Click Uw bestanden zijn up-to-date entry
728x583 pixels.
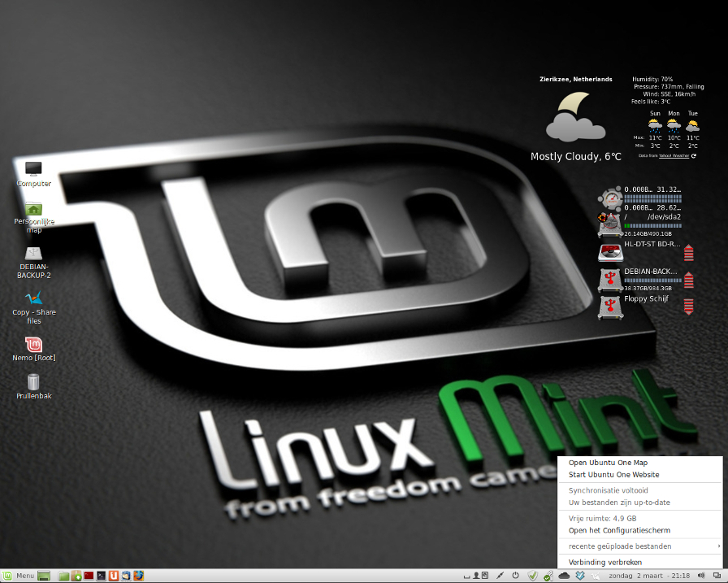[x=640, y=503]
